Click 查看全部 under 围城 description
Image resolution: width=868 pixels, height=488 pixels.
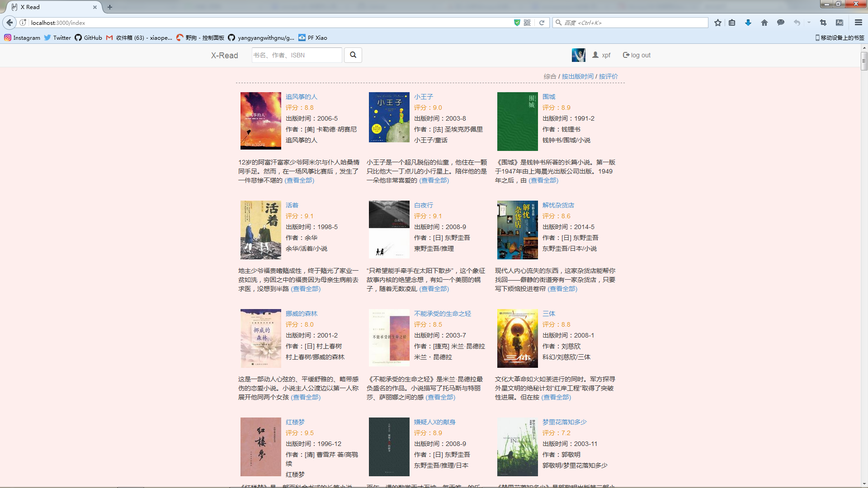[543, 180]
